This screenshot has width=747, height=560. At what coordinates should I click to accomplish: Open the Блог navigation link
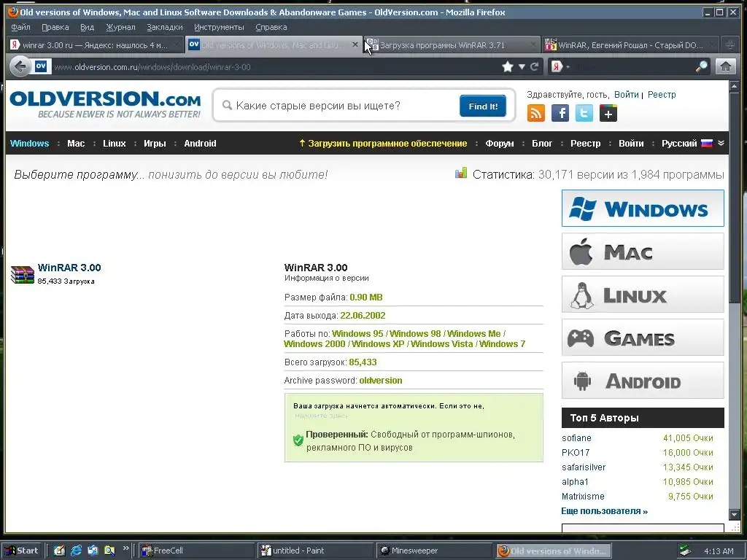(x=542, y=144)
